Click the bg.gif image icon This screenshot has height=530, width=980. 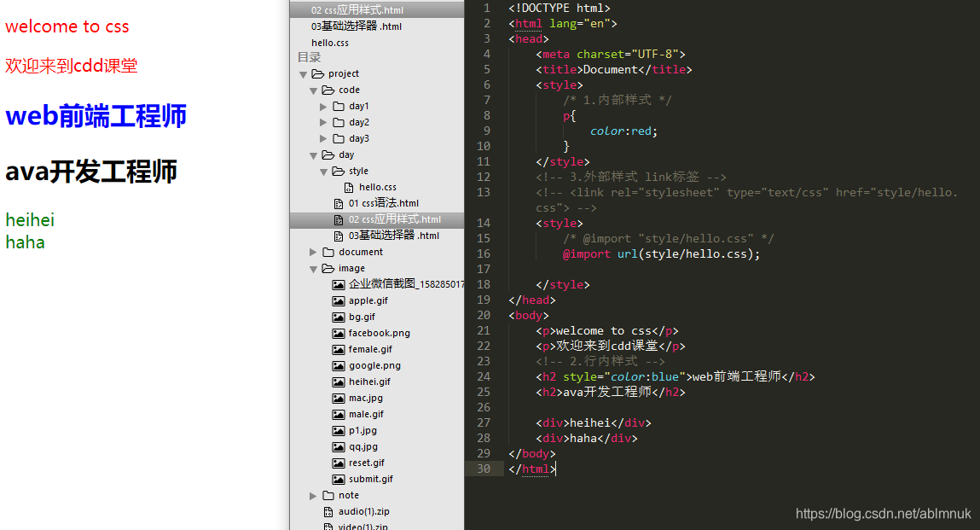coord(338,317)
